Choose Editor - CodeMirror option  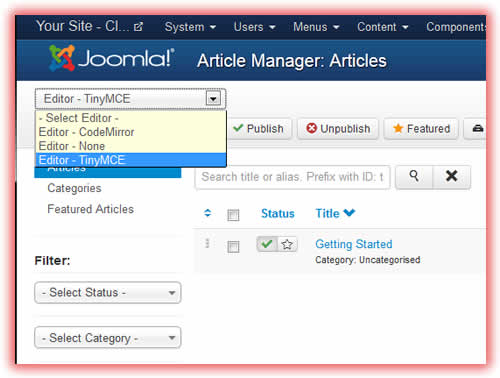coord(131,132)
